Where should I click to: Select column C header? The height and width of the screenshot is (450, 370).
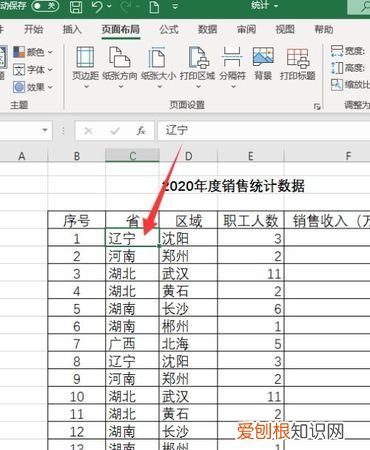pos(132,156)
